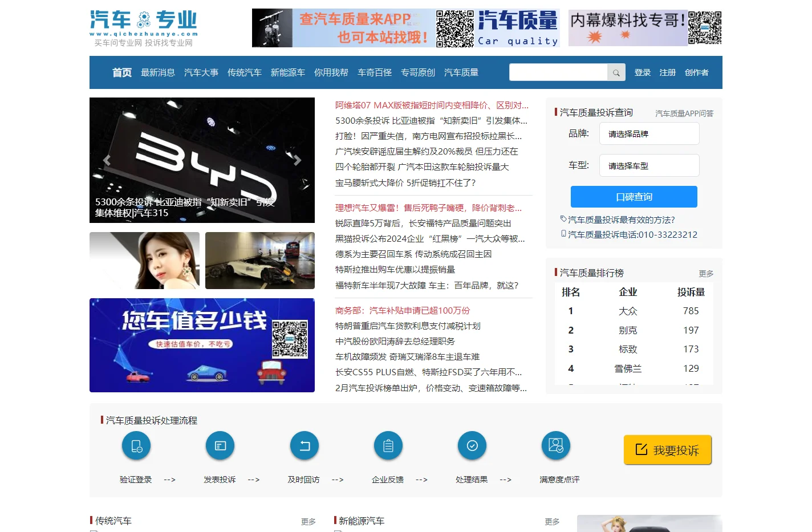Open 汽车质量APP问答 link
Viewport: 812px width, 532px height.
coord(684,113)
